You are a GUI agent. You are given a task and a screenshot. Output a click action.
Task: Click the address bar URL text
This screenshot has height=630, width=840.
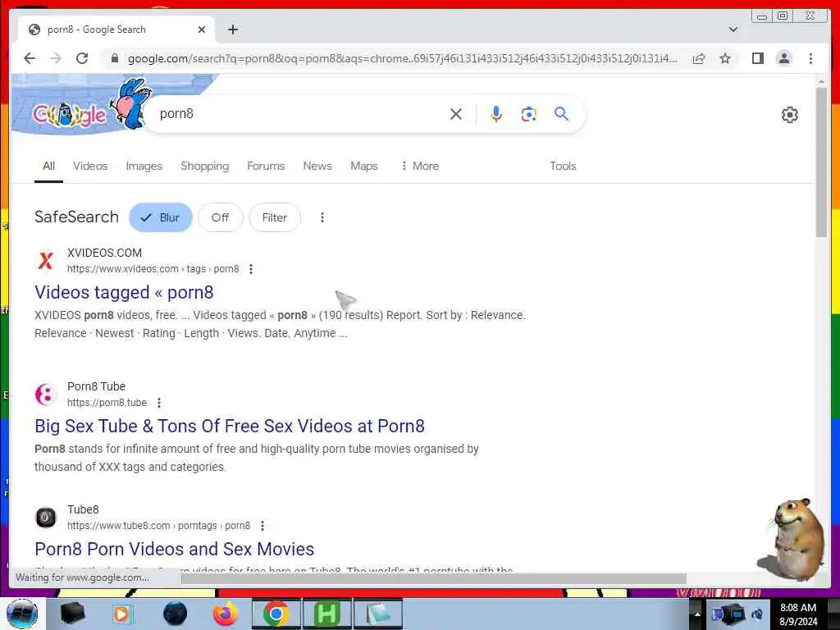pyautogui.click(x=402, y=58)
